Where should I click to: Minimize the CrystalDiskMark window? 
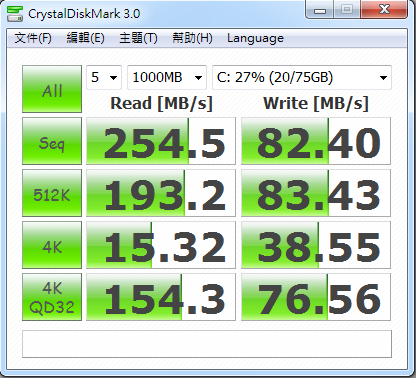[319, 10]
